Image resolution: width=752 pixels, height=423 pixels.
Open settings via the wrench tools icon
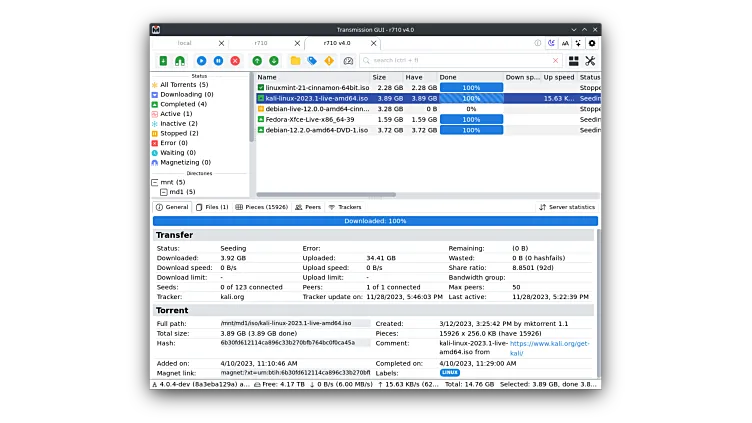point(590,61)
